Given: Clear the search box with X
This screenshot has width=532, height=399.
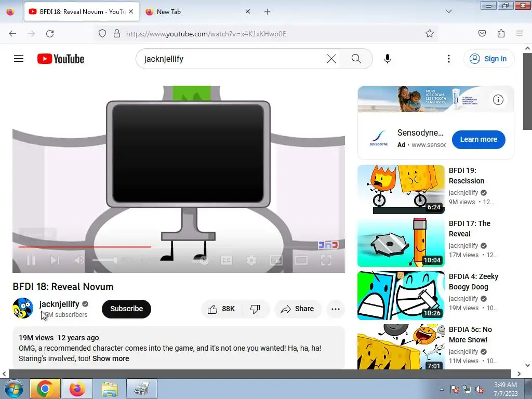Looking at the screenshot, I should coord(331,59).
